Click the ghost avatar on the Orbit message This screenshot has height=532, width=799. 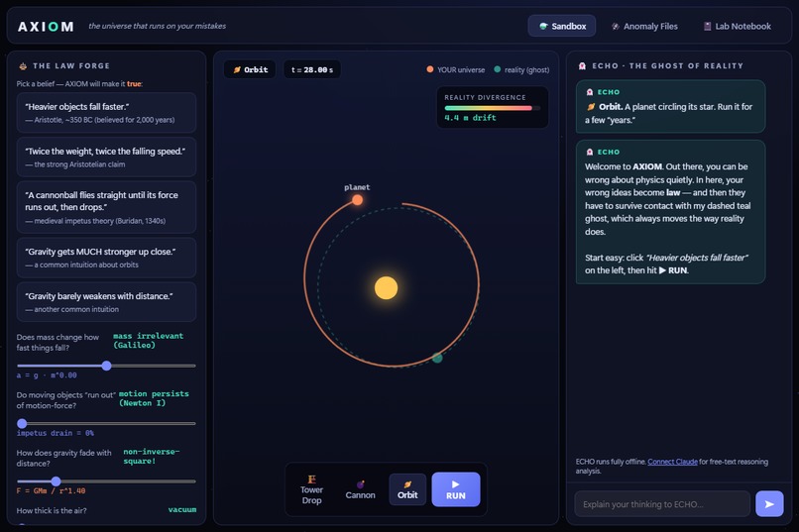590,92
